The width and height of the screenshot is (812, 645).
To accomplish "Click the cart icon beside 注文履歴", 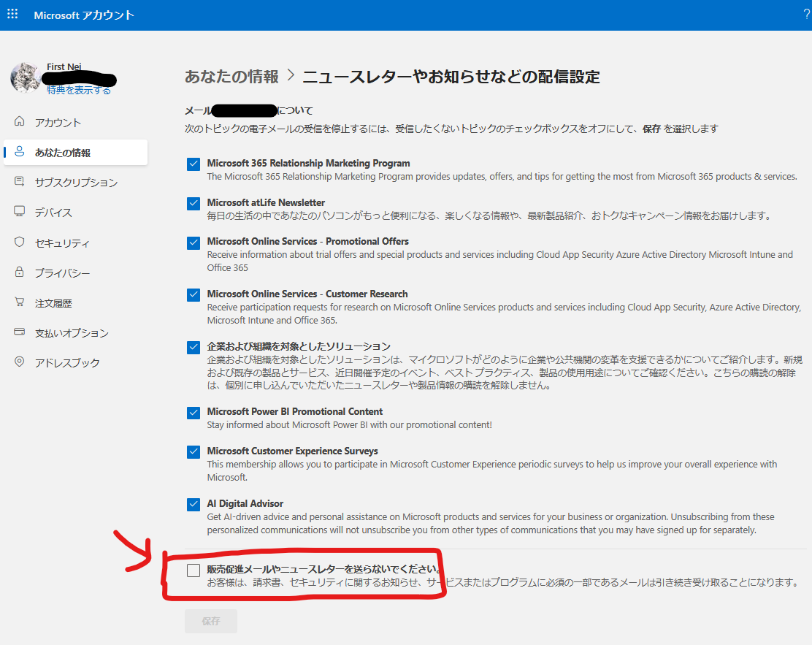I will coord(19,302).
